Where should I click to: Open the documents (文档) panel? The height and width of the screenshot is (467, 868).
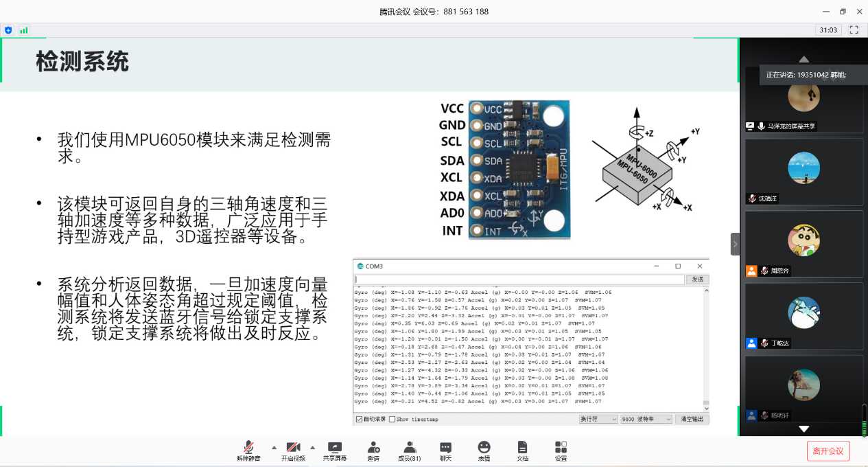[x=522, y=451]
